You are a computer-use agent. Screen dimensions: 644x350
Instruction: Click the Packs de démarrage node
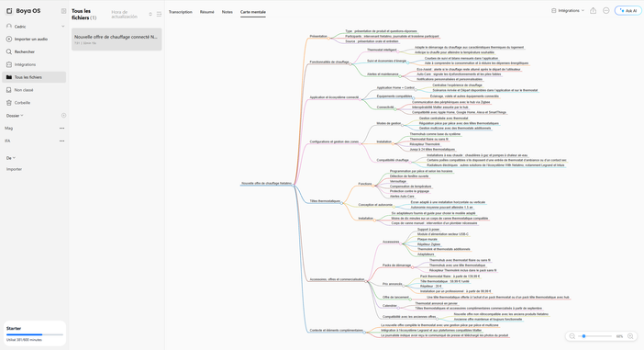(x=396, y=265)
